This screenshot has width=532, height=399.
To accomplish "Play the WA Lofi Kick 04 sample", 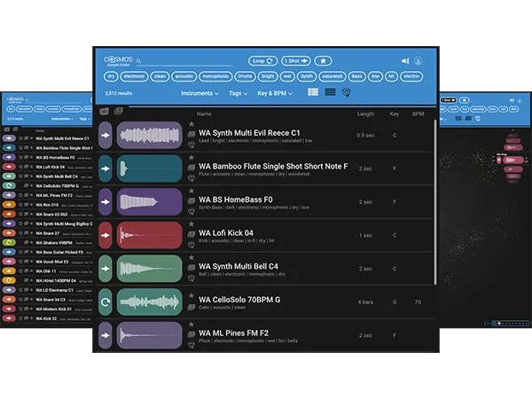I will point(106,235).
